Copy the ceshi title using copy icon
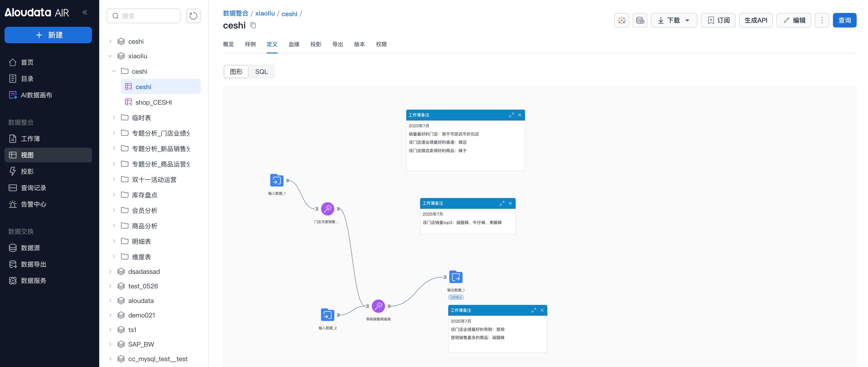The height and width of the screenshot is (367, 868). [253, 25]
